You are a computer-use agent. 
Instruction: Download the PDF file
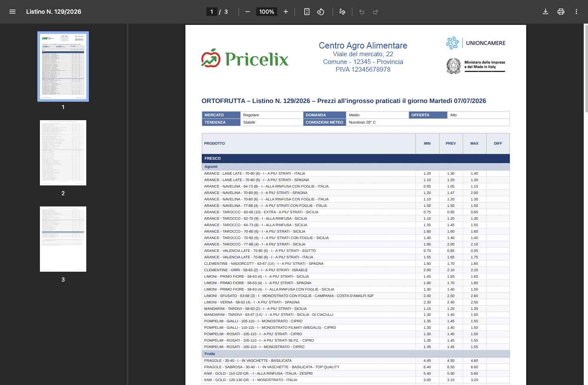click(x=546, y=12)
